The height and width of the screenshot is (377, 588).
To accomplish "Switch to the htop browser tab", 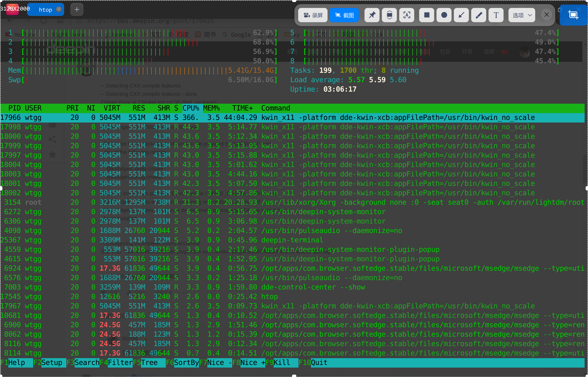I will [45, 10].
